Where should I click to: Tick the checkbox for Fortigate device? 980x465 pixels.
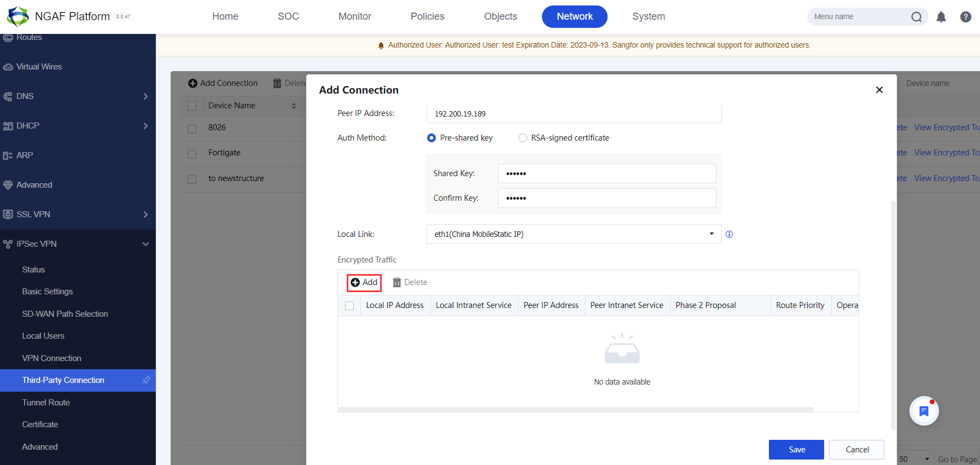click(x=192, y=154)
